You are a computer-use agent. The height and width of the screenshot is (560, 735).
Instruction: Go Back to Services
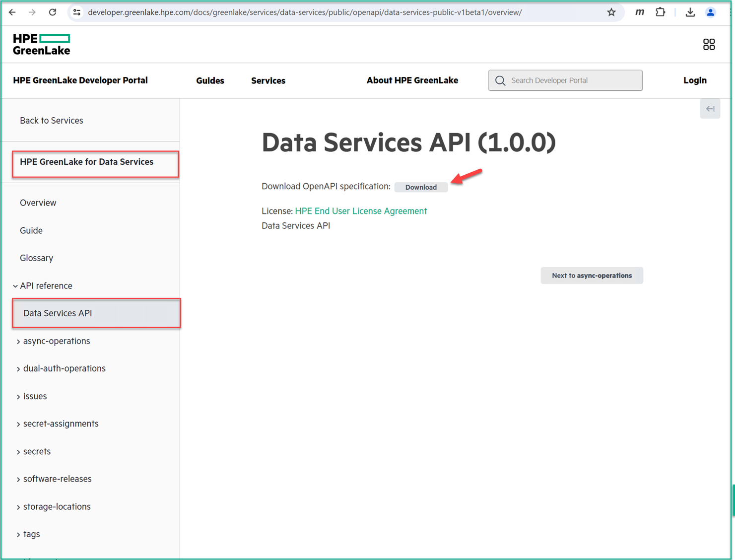tap(52, 121)
